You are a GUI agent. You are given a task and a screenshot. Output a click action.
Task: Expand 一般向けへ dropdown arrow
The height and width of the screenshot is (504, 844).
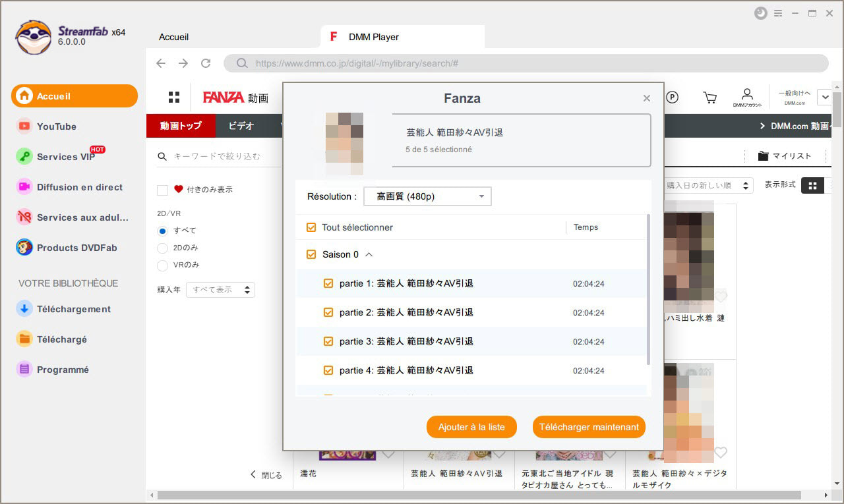tap(824, 98)
